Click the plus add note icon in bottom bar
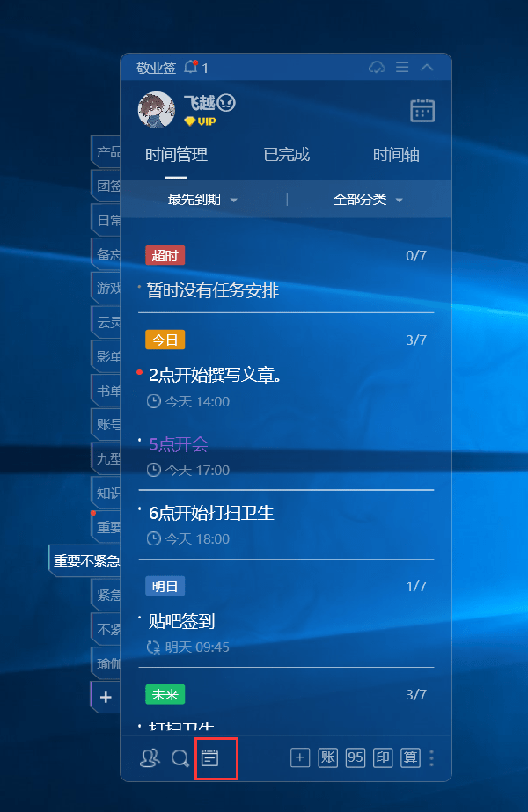Viewport: 528px width, 812px height. [x=300, y=757]
